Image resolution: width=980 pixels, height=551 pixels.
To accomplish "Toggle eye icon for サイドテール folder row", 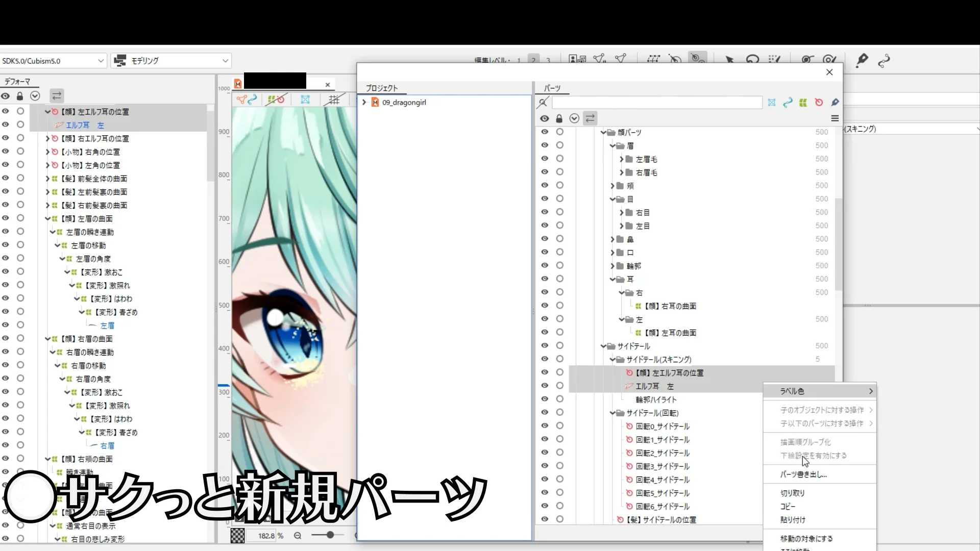I will [545, 345].
